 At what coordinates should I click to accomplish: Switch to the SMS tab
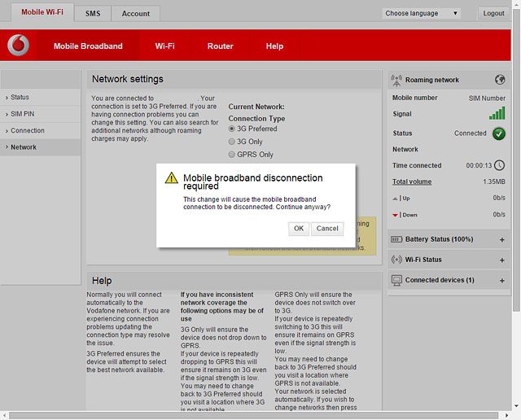93,14
